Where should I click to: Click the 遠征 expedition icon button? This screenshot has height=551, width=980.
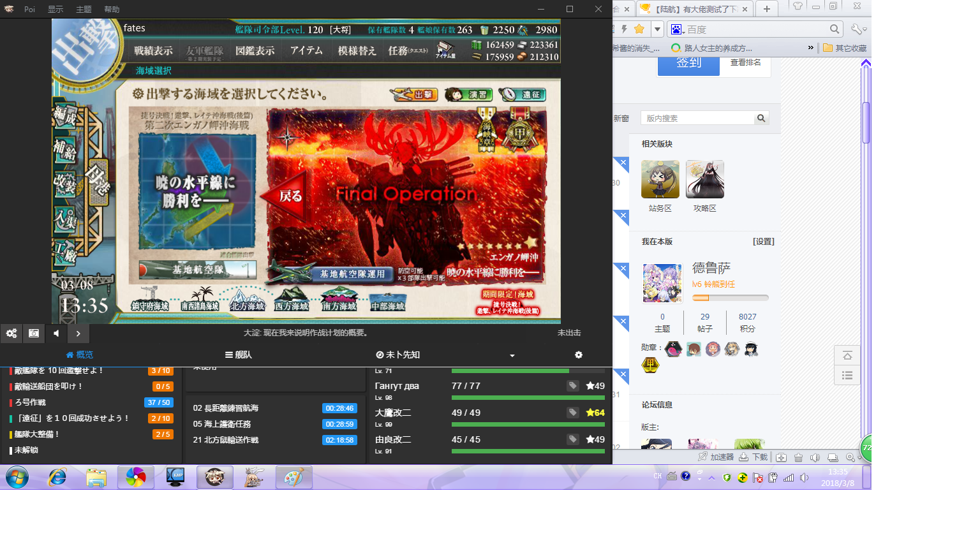pos(522,94)
